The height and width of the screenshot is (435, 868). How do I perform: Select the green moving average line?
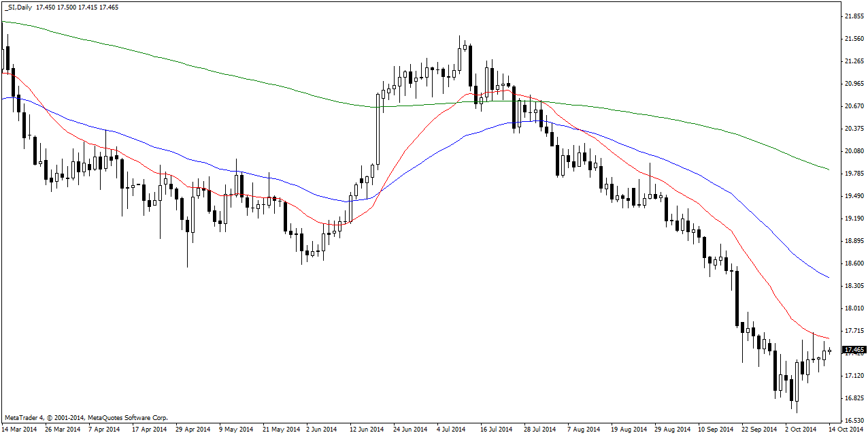pos(272,85)
